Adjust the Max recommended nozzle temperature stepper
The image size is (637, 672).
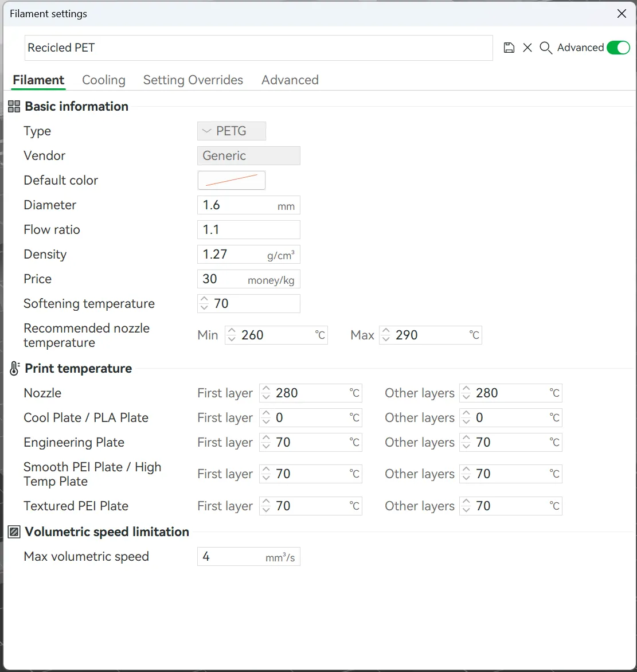(x=386, y=335)
